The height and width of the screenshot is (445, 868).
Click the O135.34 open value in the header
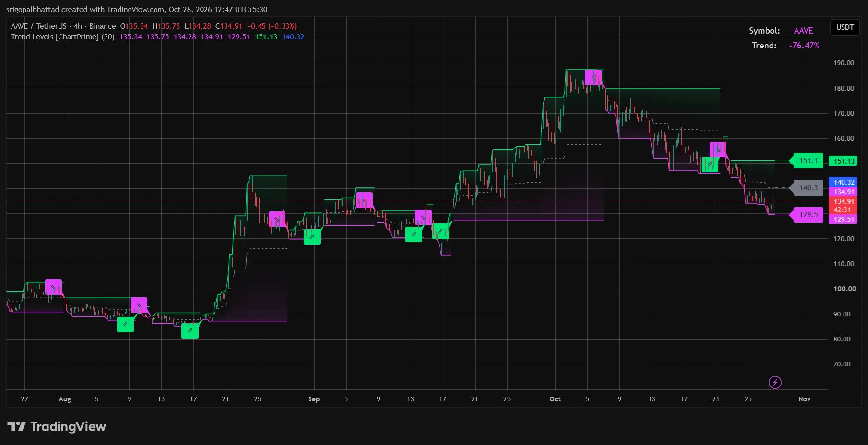(x=134, y=26)
